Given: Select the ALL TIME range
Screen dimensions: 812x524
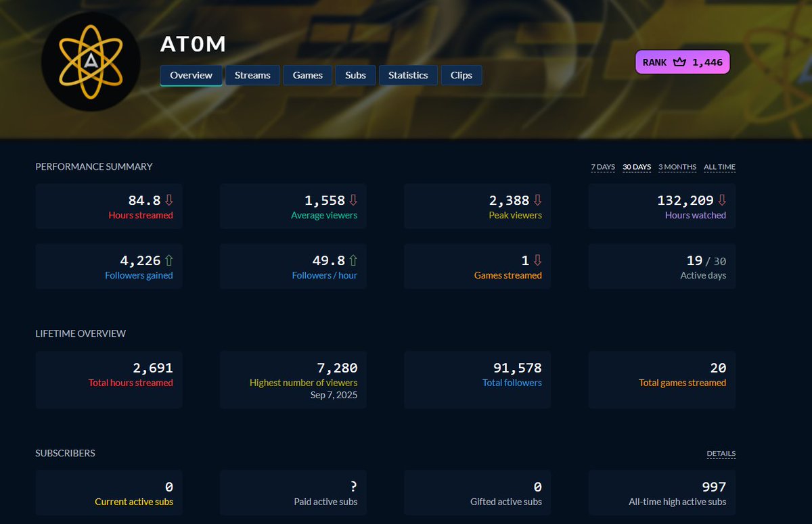Looking at the screenshot, I should [719, 167].
